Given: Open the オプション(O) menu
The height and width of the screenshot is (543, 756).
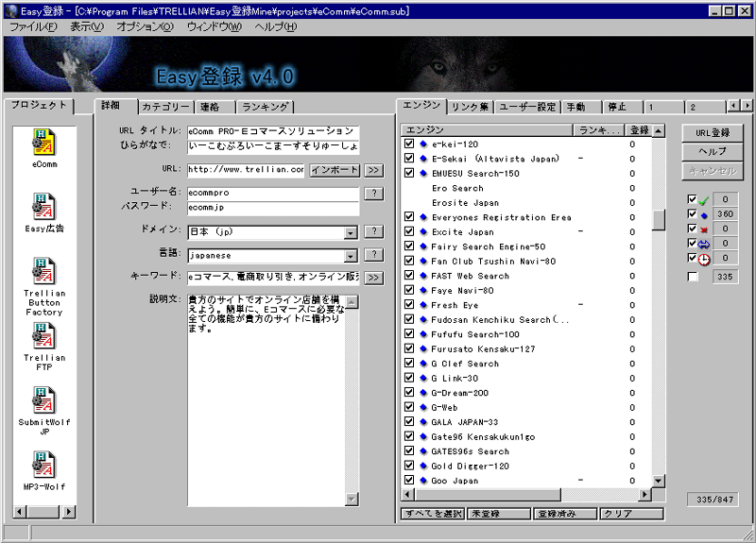Looking at the screenshot, I should tap(146, 27).
